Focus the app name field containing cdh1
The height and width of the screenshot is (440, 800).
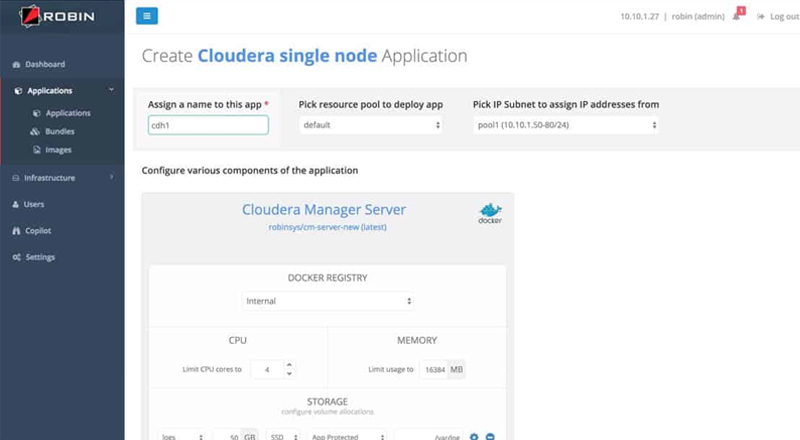click(x=208, y=125)
